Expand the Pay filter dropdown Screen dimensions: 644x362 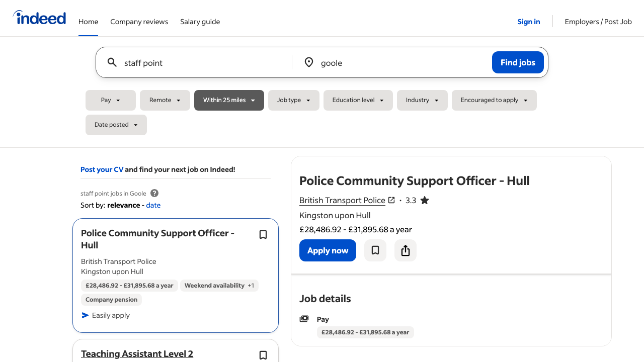111,100
